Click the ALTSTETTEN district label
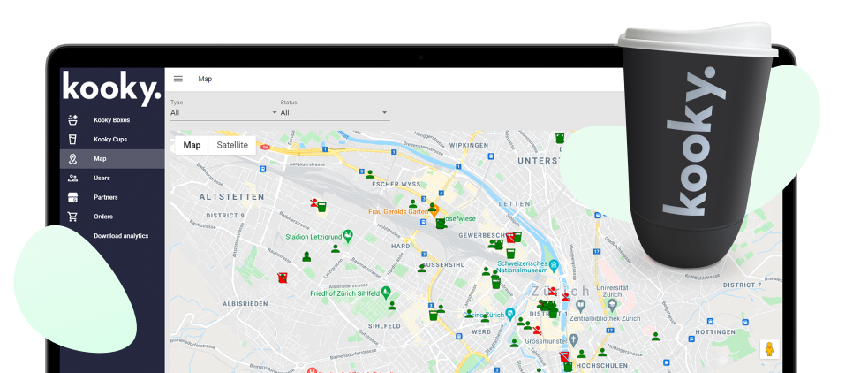This screenshot has height=373, width=868. pyautogui.click(x=231, y=197)
